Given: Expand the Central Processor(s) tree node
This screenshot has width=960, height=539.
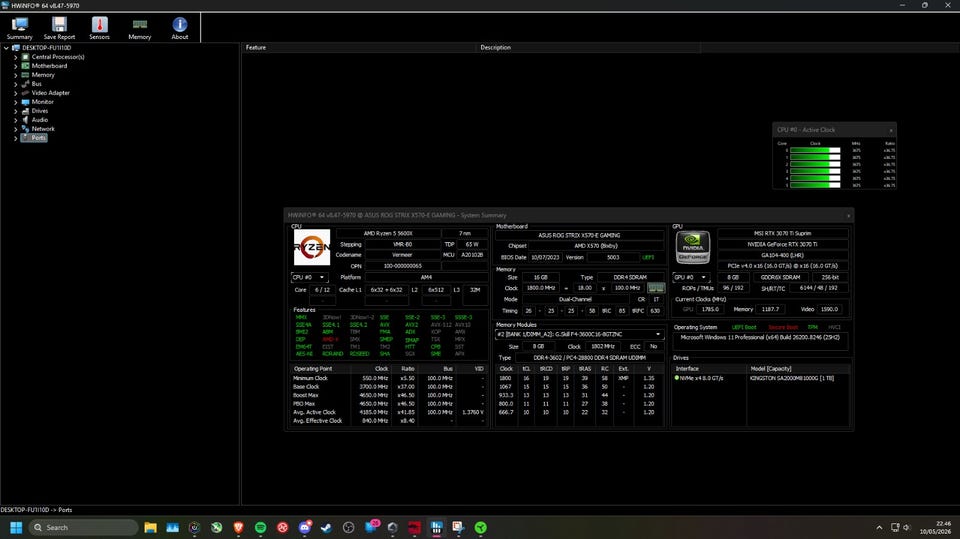Looking at the screenshot, I should pos(15,57).
